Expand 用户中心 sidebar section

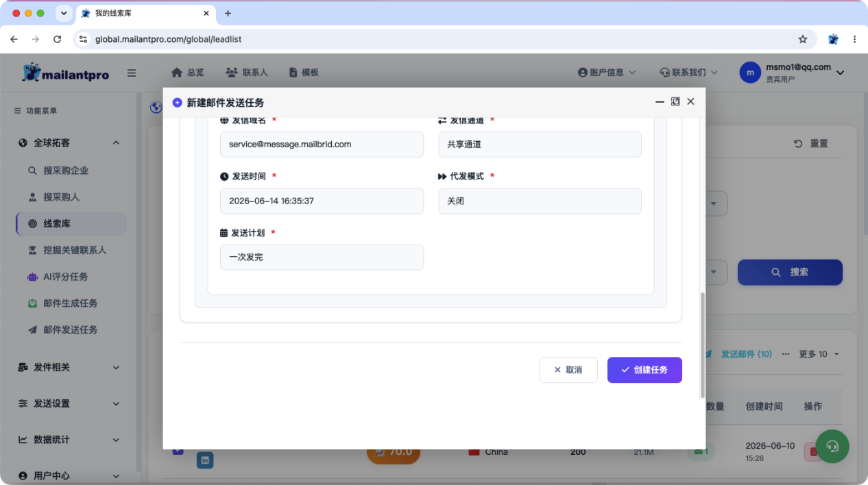point(69,475)
